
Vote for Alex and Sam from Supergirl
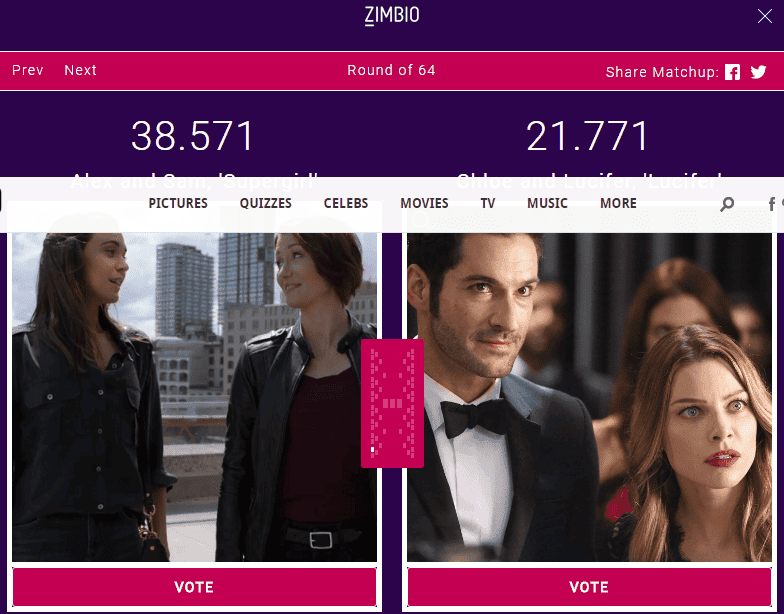pos(194,587)
